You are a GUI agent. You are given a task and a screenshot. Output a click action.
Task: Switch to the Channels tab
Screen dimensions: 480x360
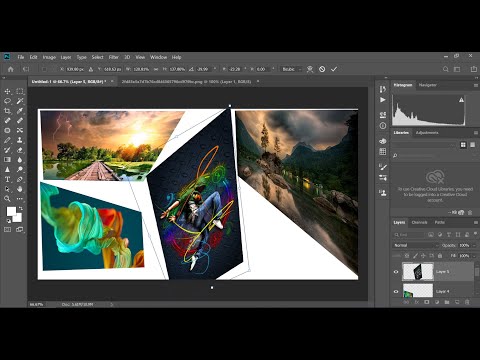coord(419,222)
